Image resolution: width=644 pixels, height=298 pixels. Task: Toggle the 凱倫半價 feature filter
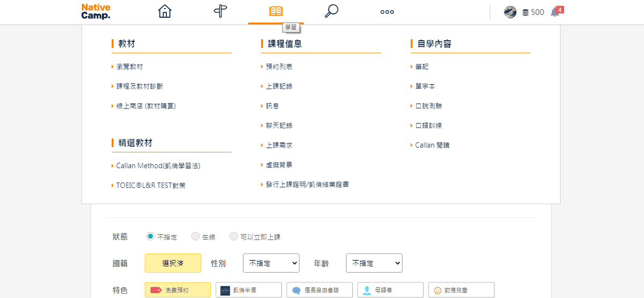coord(248,290)
